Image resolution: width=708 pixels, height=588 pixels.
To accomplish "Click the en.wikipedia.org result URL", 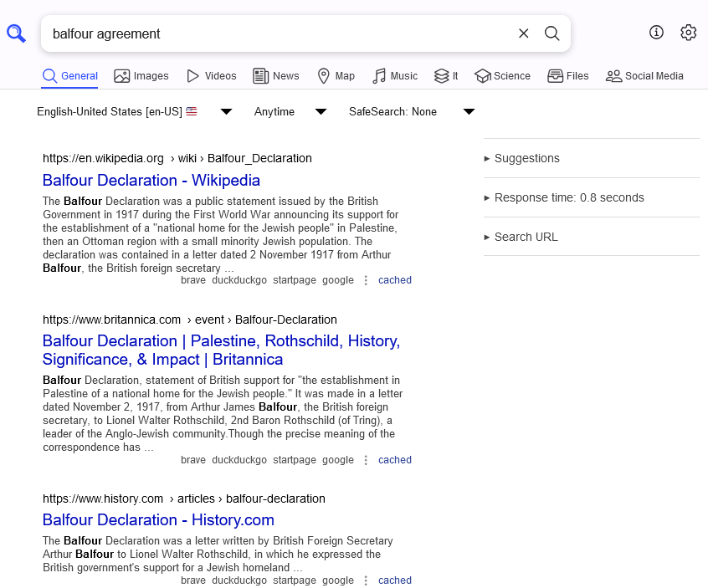I will click(177, 158).
